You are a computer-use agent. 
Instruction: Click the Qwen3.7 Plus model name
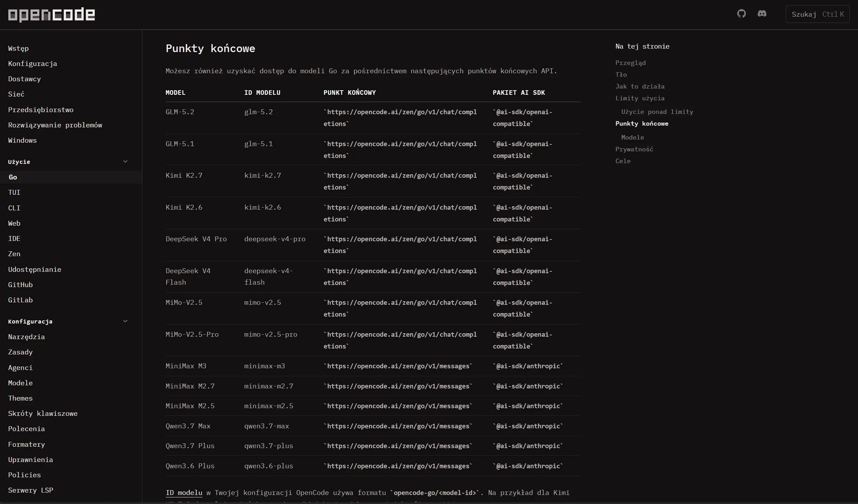190,446
